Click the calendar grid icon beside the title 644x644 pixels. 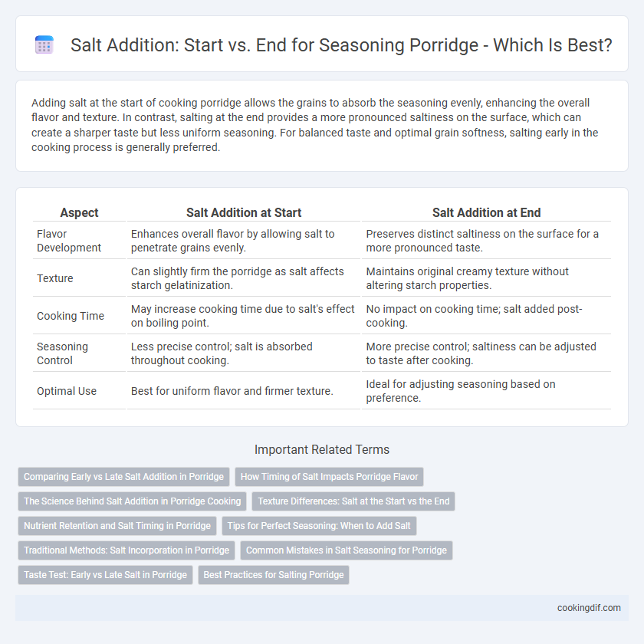click(44, 44)
